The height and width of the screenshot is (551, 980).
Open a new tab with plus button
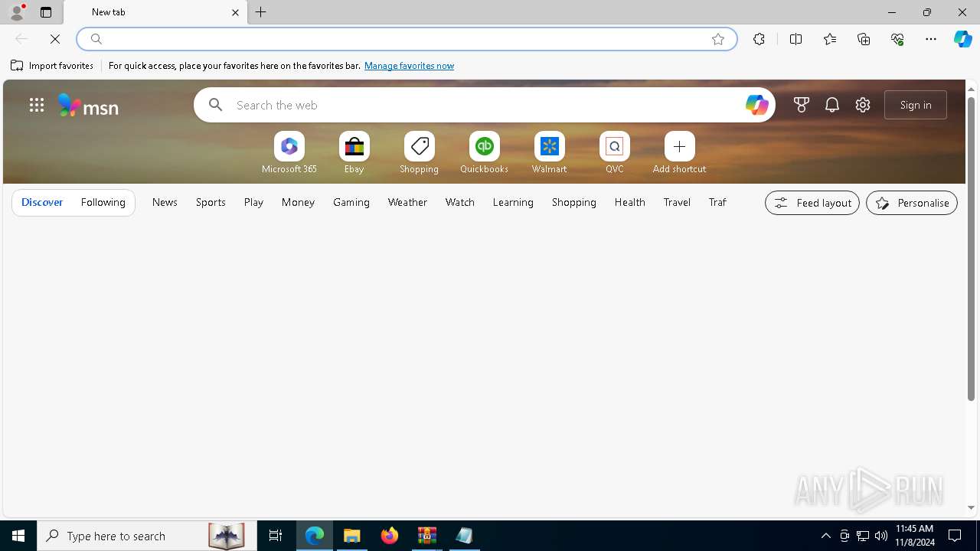pos(261,12)
